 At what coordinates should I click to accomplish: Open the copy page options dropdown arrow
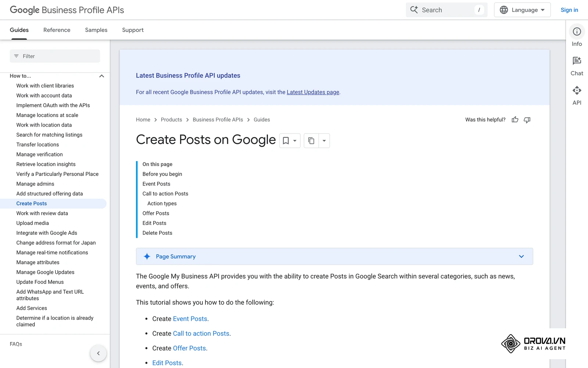tap(324, 141)
